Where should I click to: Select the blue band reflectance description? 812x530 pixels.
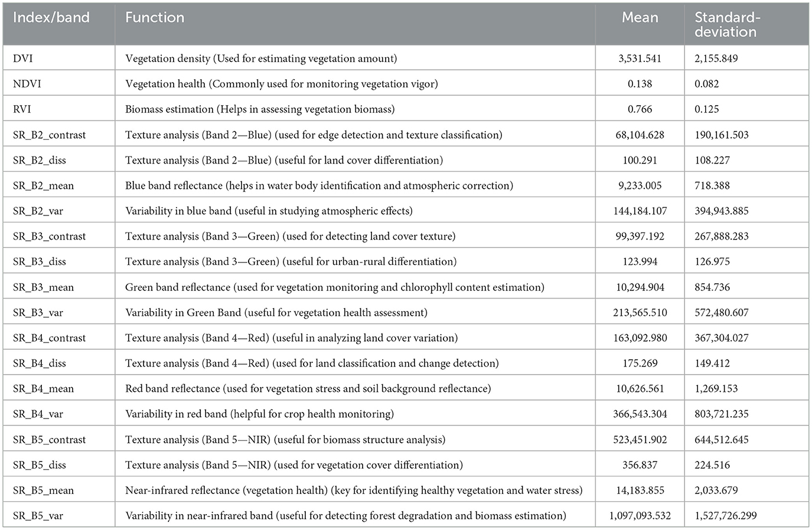click(319, 185)
